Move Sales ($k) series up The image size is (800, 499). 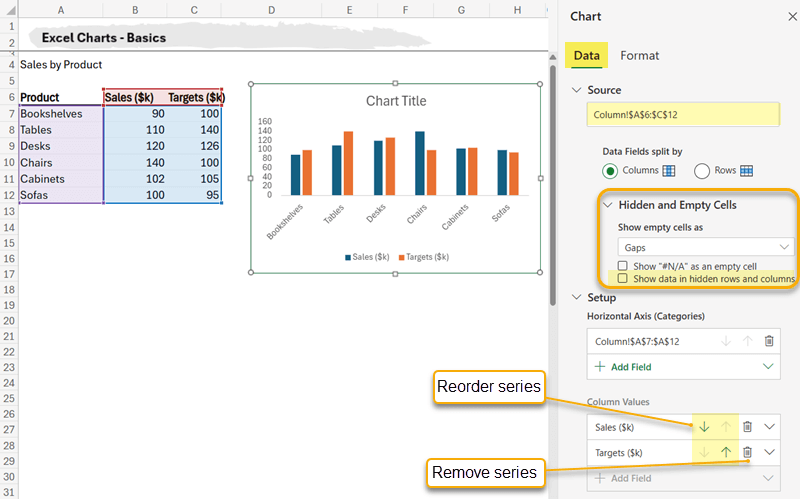tap(726, 427)
